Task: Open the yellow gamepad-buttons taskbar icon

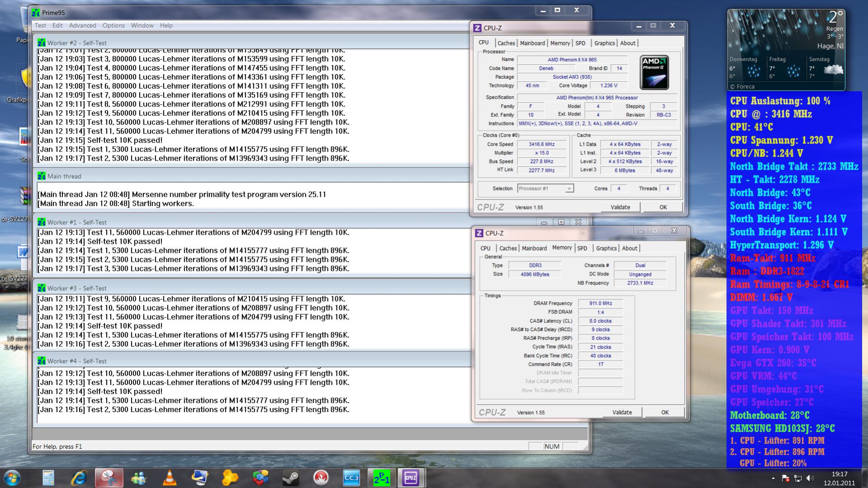Action: pyautogui.click(x=230, y=478)
